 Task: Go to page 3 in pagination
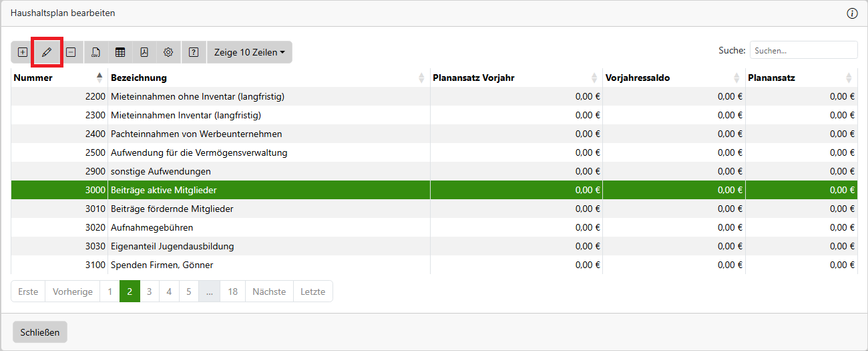150,291
